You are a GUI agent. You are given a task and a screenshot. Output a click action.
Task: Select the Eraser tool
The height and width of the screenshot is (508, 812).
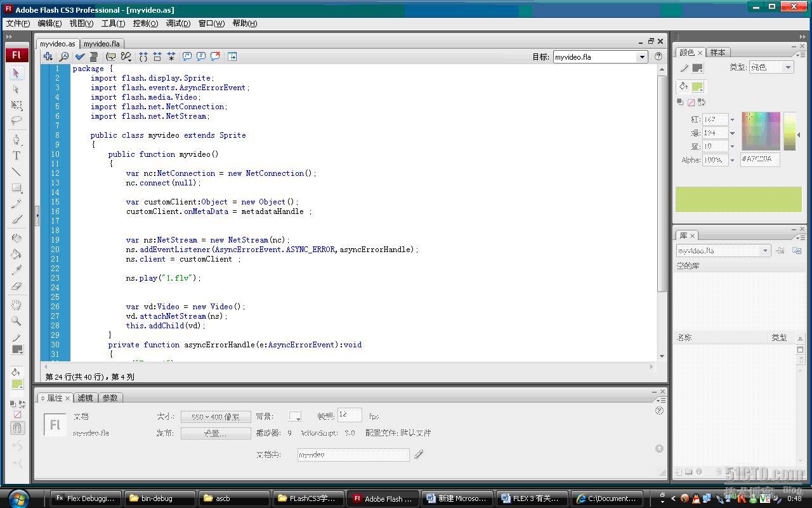[x=16, y=286]
